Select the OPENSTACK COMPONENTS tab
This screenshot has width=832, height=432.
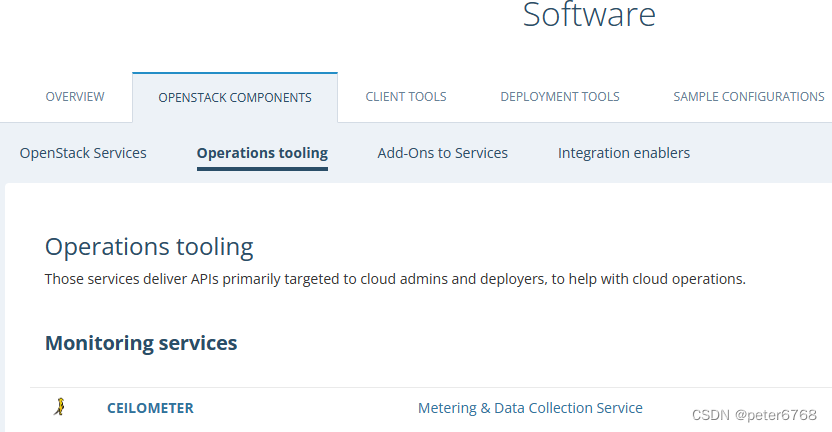[235, 97]
